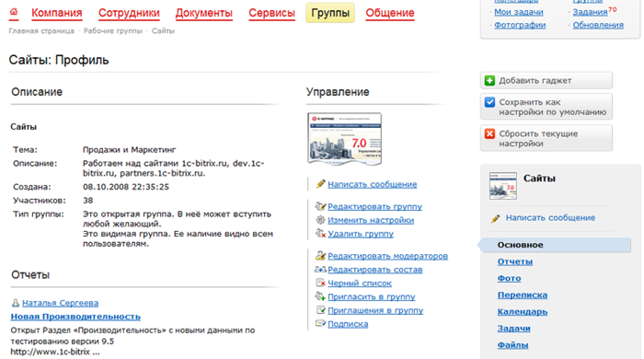Click Сохранить как настройки по умолчанию button
Image resolution: width=644 pixels, height=359 pixels.
[546, 107]
